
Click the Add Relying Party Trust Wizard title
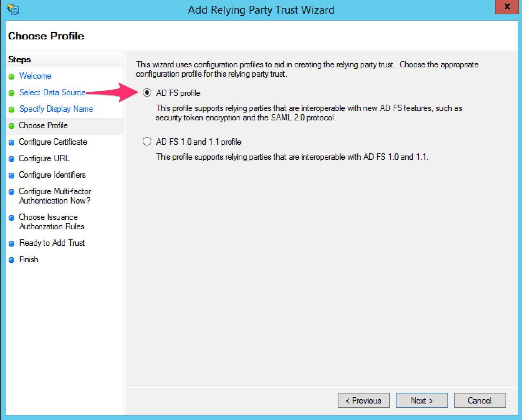(x=261, y=10)
